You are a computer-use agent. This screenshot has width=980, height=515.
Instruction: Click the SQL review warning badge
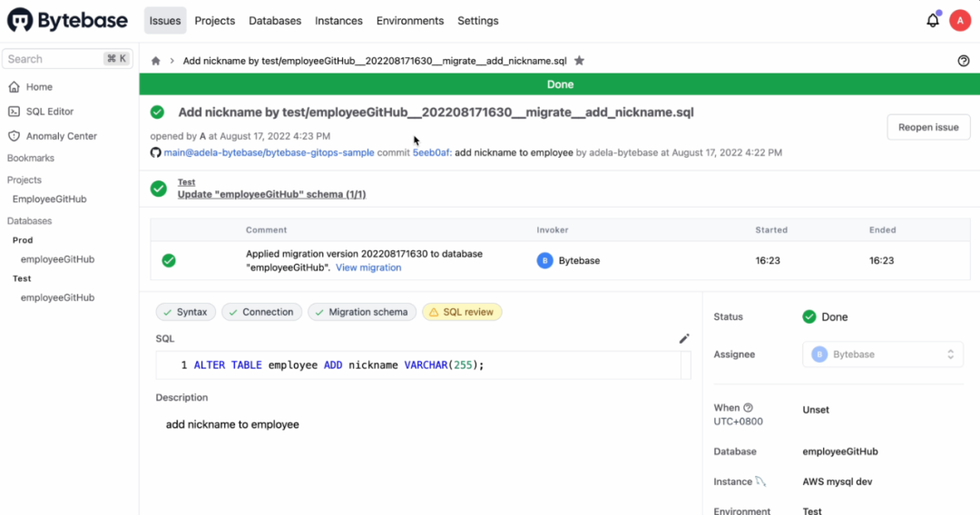point(462,312)
